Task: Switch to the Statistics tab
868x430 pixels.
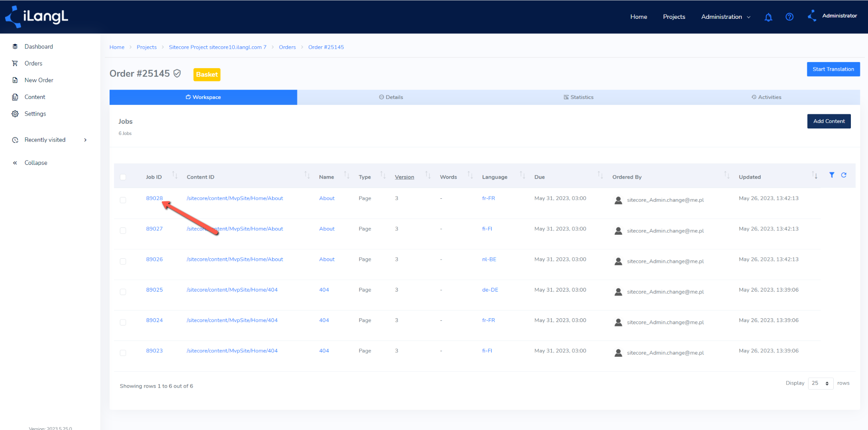Action: (578, 97)
